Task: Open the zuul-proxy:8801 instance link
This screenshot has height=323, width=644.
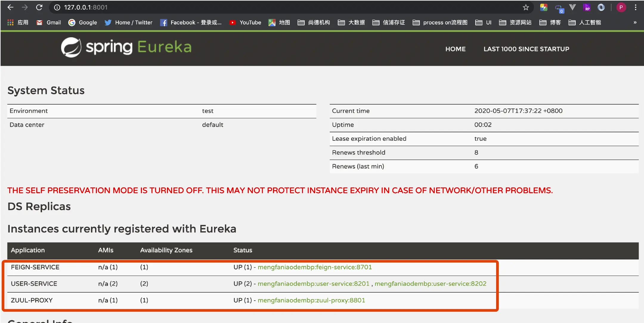Action: pos(311,300)
